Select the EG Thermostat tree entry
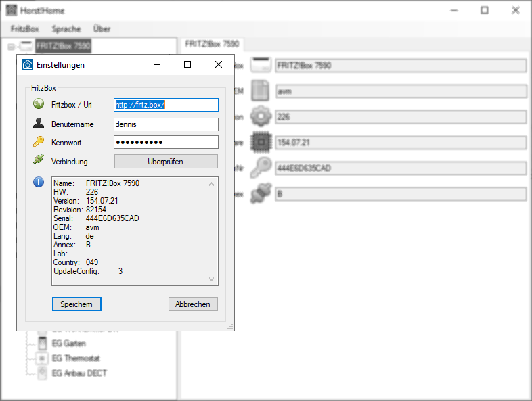The image size is (532, 401). [x=76, y=358]
